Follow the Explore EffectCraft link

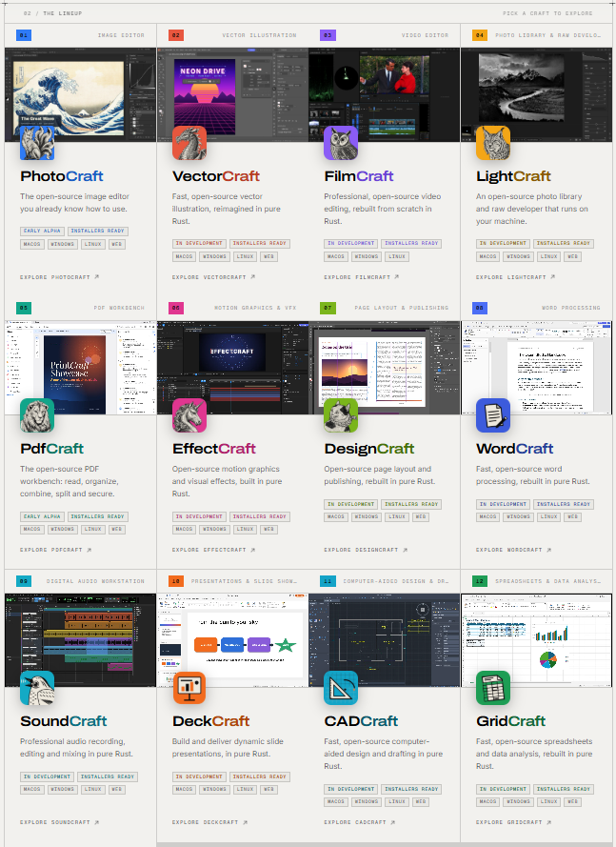pos(213,550)
